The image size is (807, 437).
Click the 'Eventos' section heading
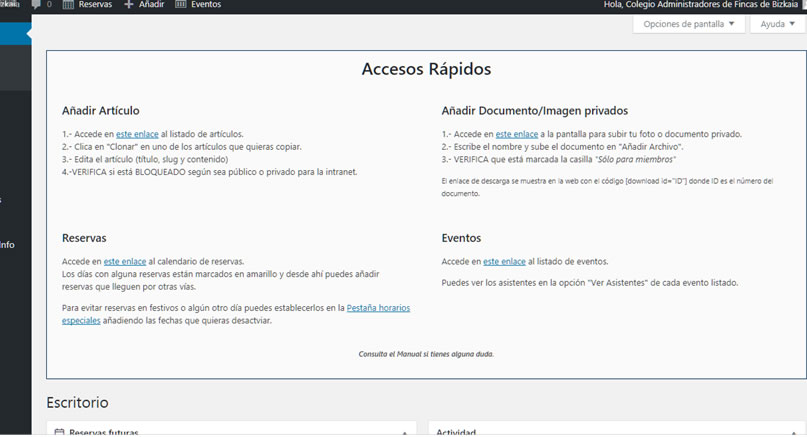pos(461,238)
